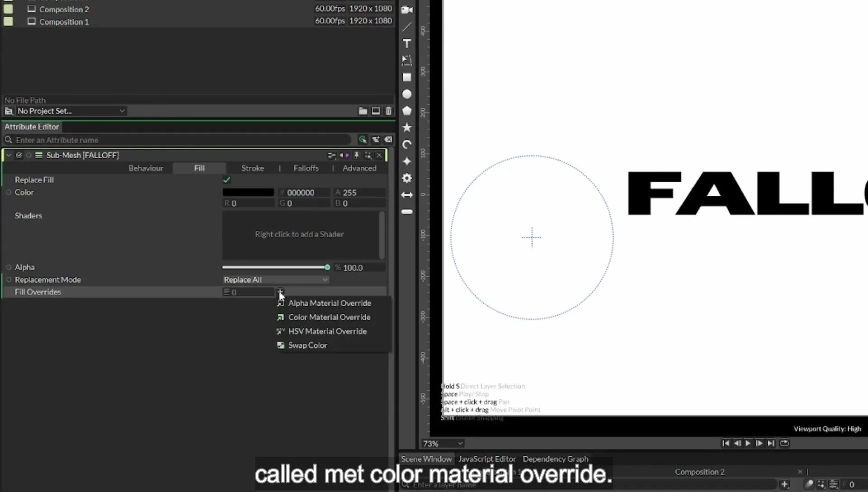The height and width of the screenshot is (492, 868).
Task: Collapse the Sub-Mesh [FALLOFF] section
Action: pos(9,155)
